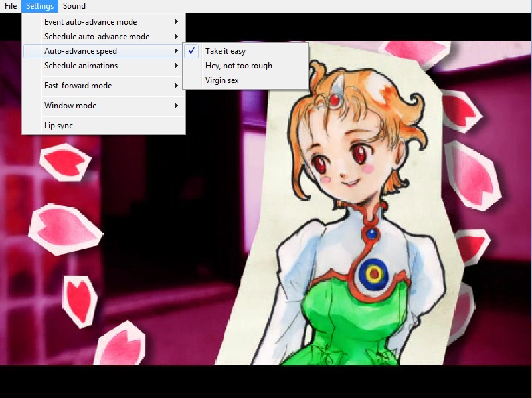Open the File menu
Image resolution: width=532 pixels, height=398 pixels.
pyautogui.click(x=11, y=6)
